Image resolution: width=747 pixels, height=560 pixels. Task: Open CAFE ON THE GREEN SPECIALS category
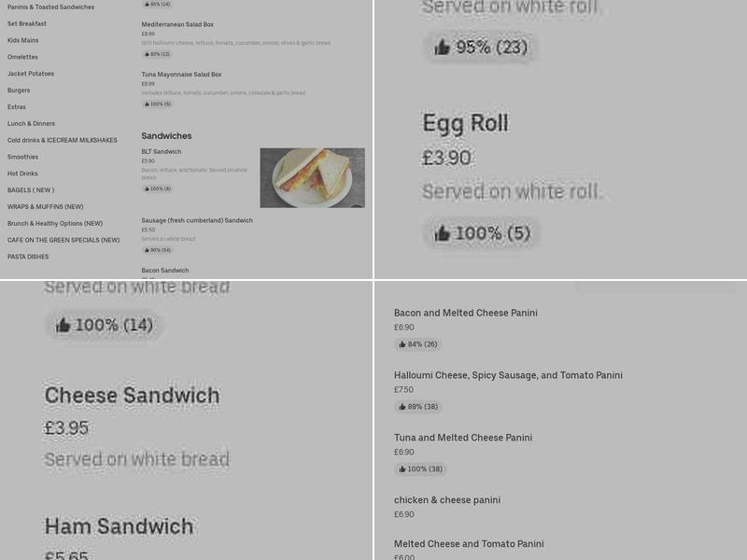pyautogui.click(x=63, y=240)
